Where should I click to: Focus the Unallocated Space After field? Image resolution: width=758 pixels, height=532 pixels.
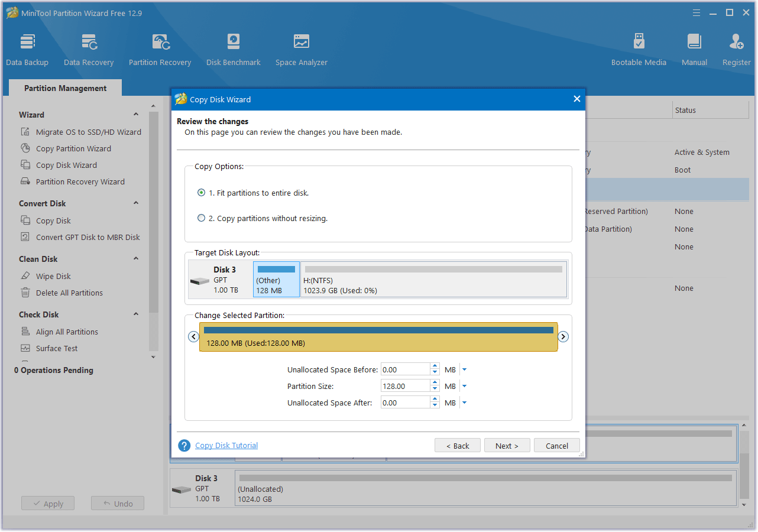[x=406, y=403]
